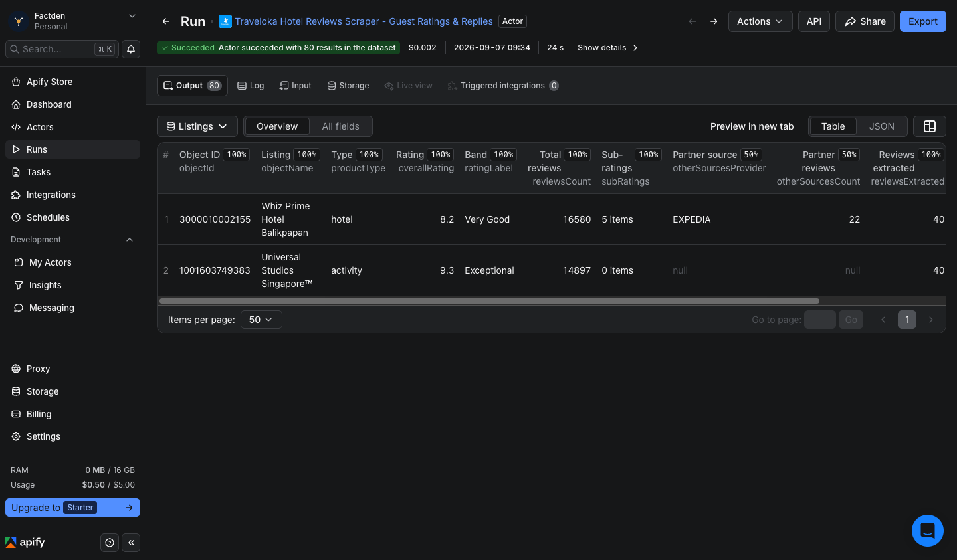Click Object ID 1001603749383 cell
957x560 pixels.
coord(215,270)
